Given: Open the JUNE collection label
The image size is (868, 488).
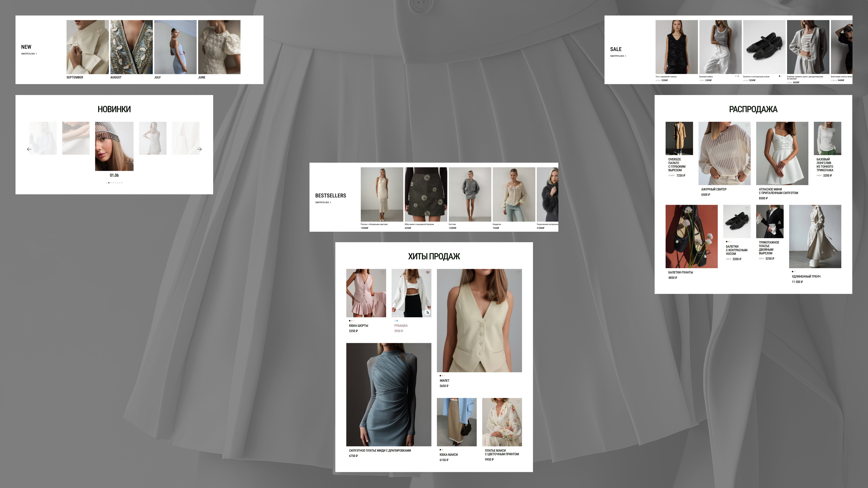Looking at the screenshot, I should (x=201, y=77).
